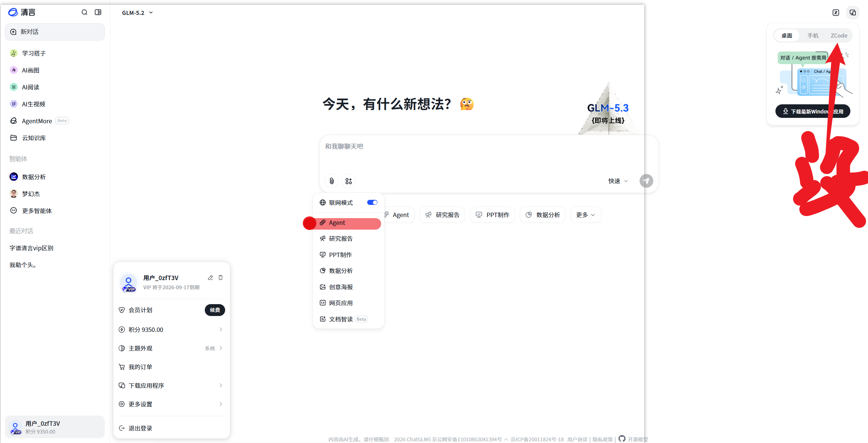The width and height of the screenshot is (868, 443).
Task: Open the 更多智能体 icon
Action: (x=14, y=211)
